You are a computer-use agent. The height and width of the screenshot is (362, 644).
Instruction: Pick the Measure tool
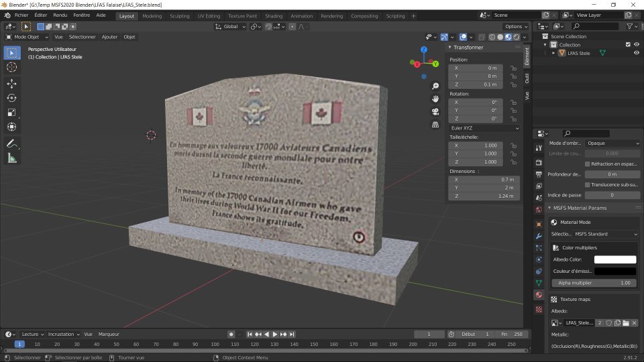click(11, 158)
